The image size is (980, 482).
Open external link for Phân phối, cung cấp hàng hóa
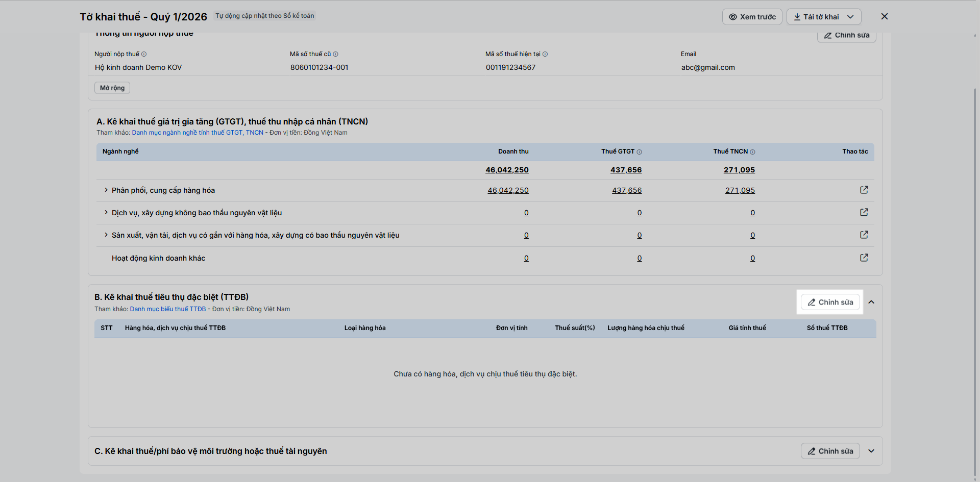[x=864, y=190]
